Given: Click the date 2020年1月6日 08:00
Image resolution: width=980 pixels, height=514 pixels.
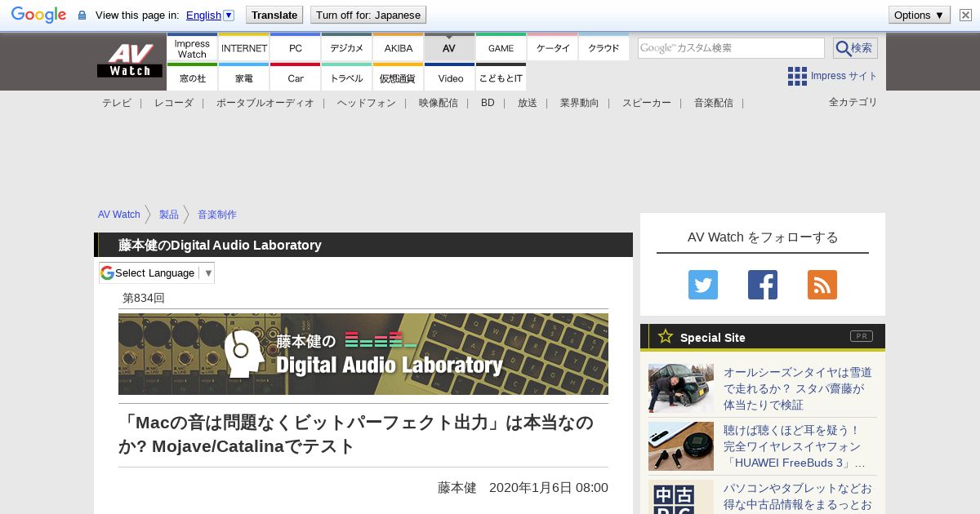Looking at the screenshot, I should 549,488.
